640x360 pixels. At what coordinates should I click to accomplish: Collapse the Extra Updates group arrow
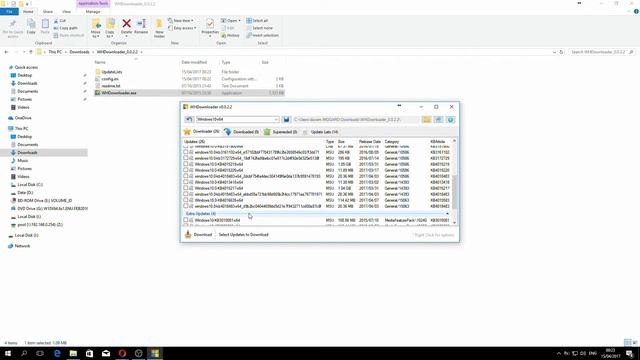point(447,214)
